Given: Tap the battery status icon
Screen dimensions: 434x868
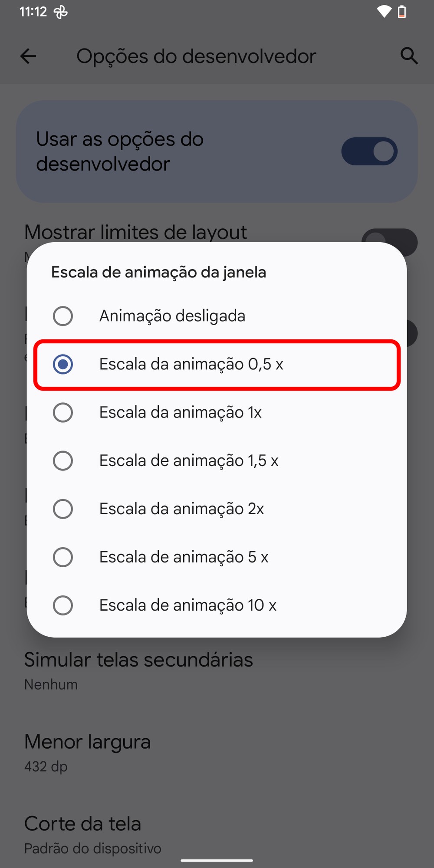Looking at the screenshot, I should [402, 12].
